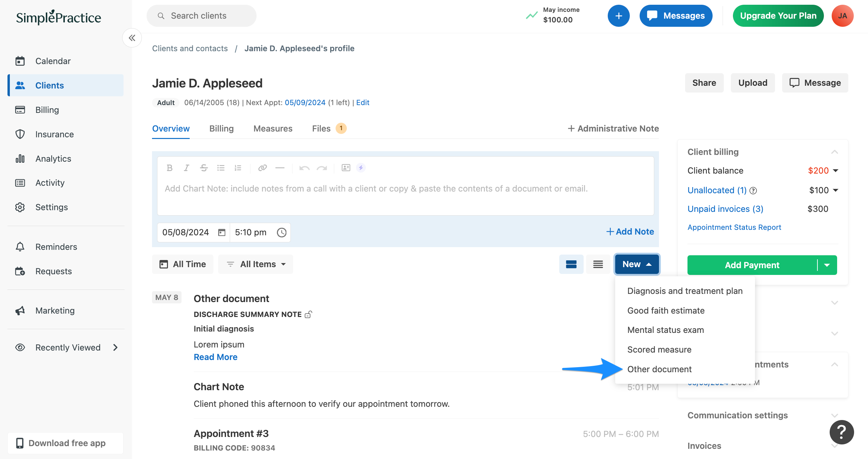868x459 pixels.
Task: Collapse the Client billing section
Action: [x=834, y=152]
